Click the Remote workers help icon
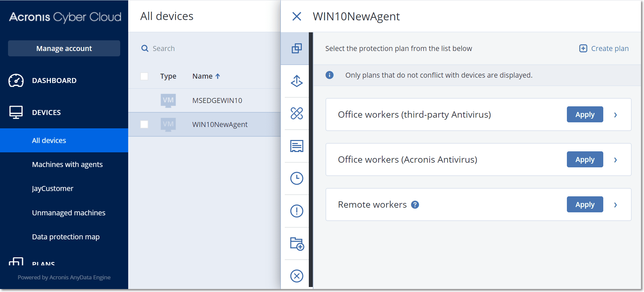Screen dimensions: 644x292 click(x=415, y=205)
